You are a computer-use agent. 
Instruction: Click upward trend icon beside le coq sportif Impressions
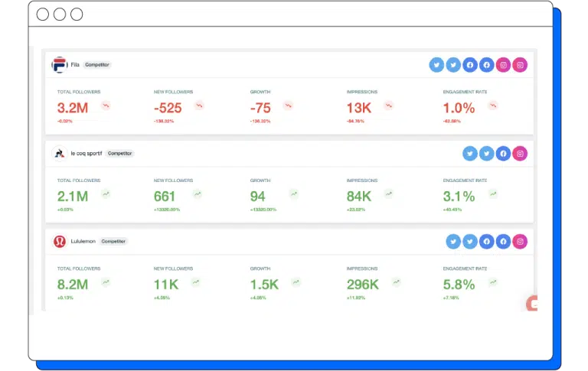[389, 194]
